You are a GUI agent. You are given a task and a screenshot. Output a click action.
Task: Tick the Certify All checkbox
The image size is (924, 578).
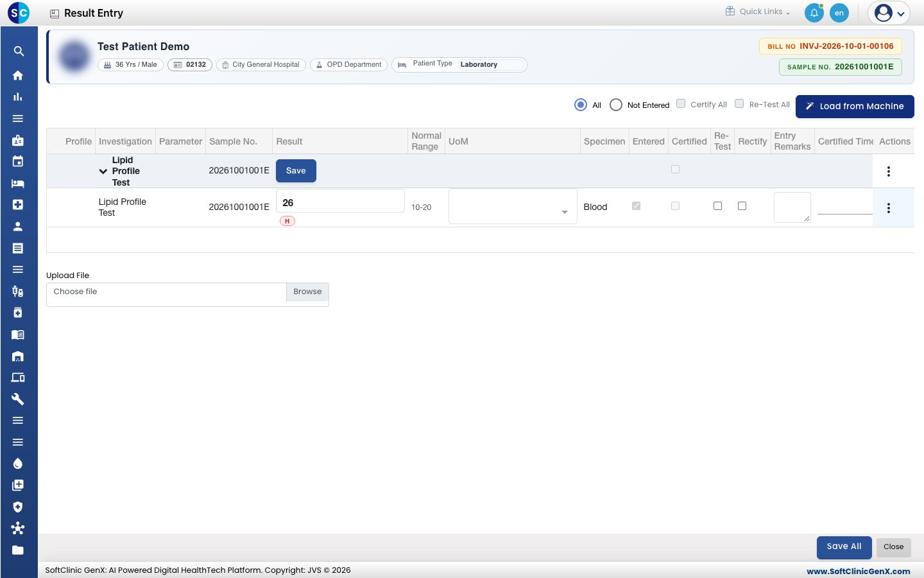(681, 103)
